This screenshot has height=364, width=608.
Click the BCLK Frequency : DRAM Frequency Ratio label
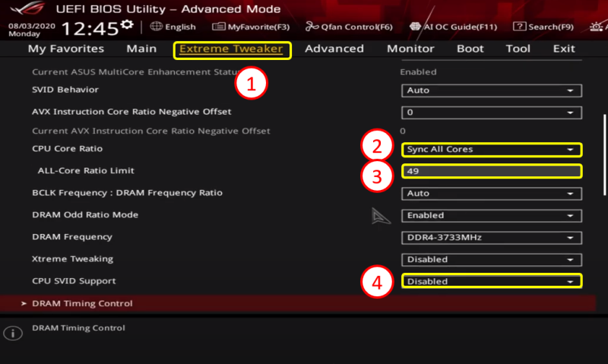127,193
